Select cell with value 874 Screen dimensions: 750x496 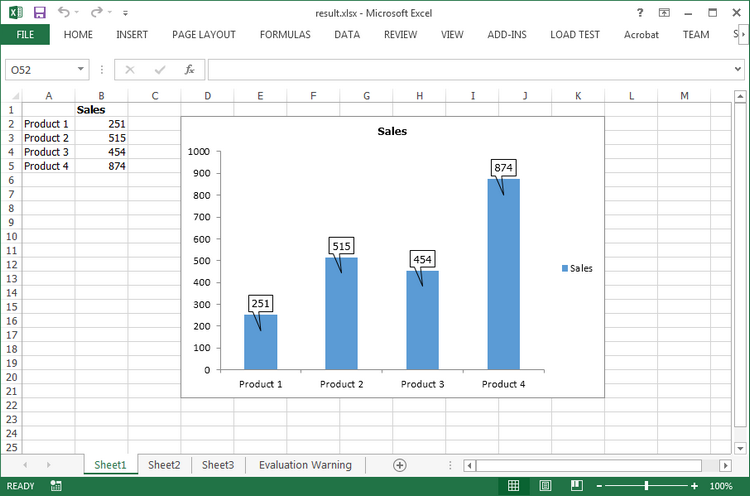[101, 166]
